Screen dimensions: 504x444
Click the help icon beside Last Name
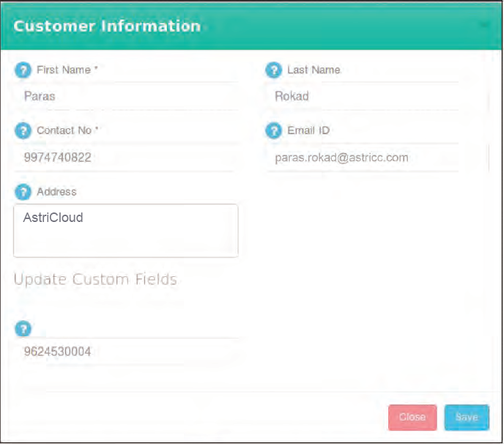point(273,70)
